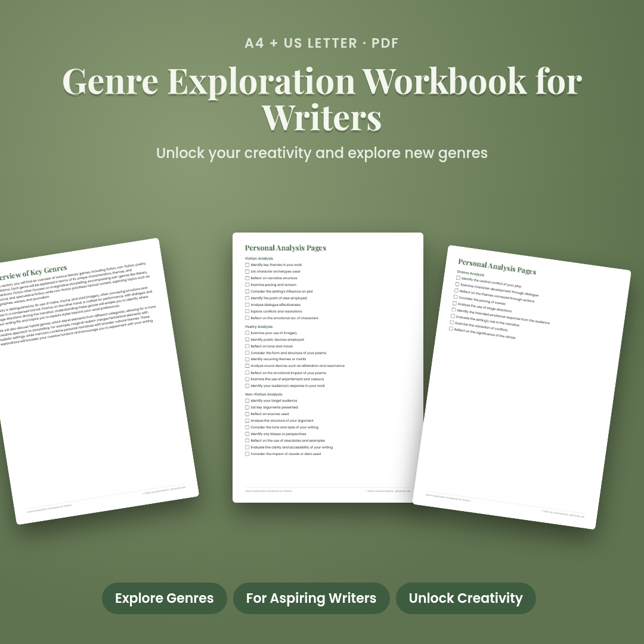Screen dimensions: 644x644
Task: Tick 'List key arguments presented' checkbox
Action: click(247, 407)
